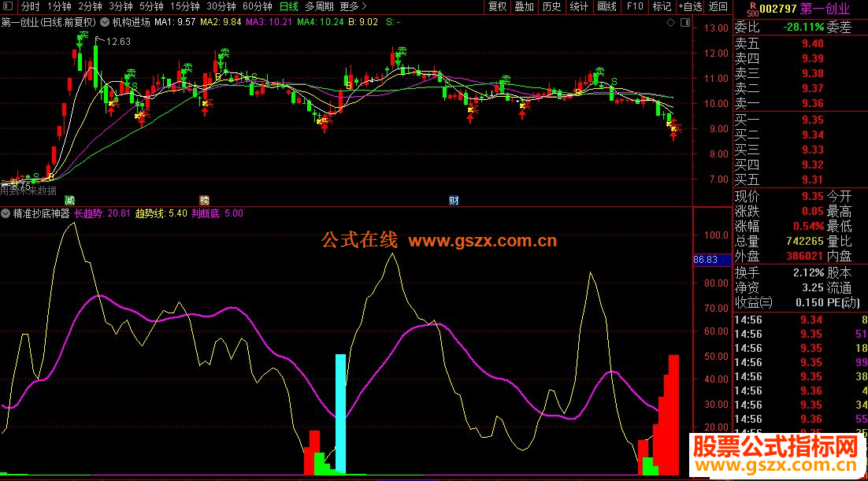Activate the 画线 drawing tool button

tap(606, 6)
